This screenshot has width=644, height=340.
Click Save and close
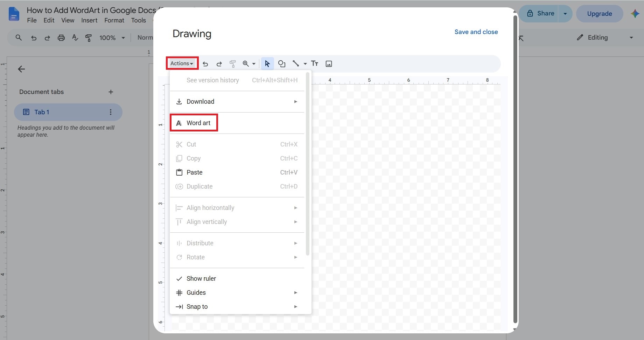point(476,32)
